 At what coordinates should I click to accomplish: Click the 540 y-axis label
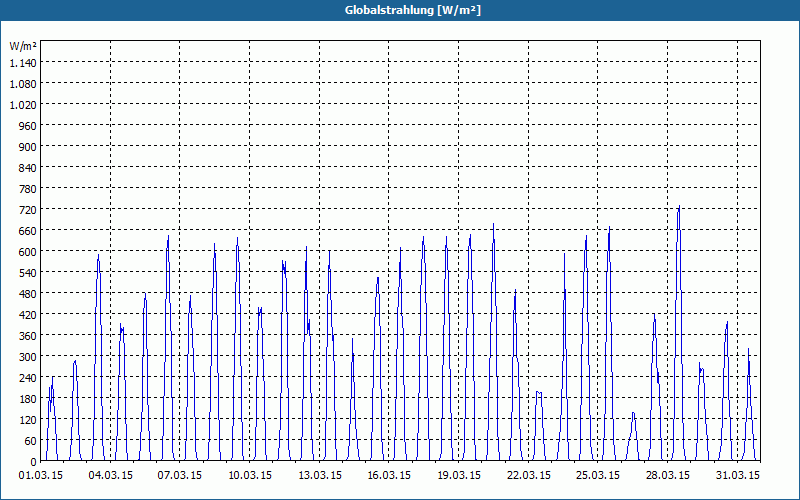click(28, 272)
